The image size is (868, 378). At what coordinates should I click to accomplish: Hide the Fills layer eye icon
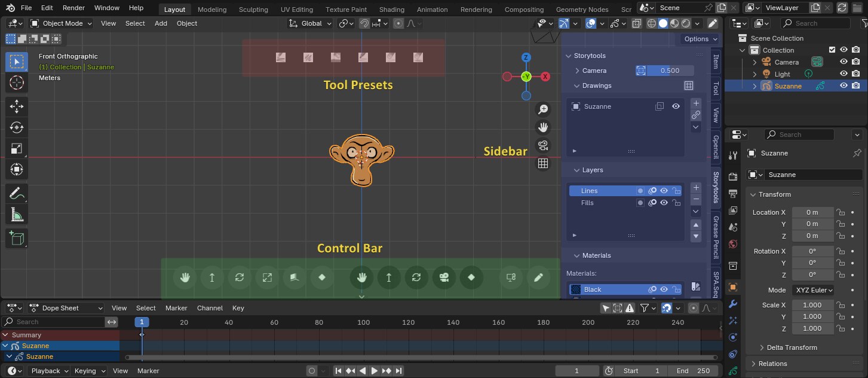click(x=664, y=203)
